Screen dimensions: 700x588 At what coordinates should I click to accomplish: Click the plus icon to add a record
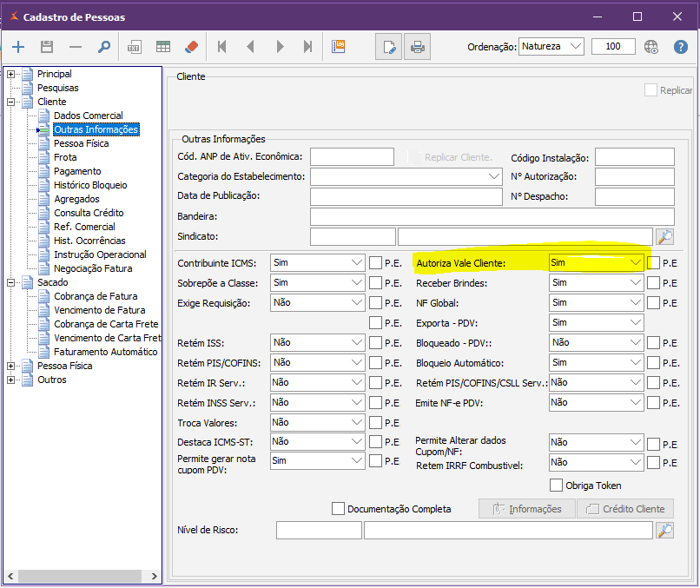tap(18, 47)
